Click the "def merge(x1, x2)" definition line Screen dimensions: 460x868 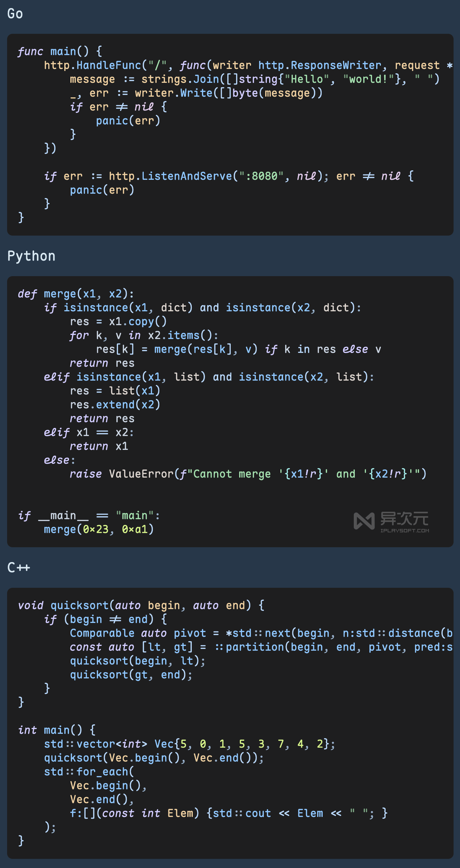[76, 294]
